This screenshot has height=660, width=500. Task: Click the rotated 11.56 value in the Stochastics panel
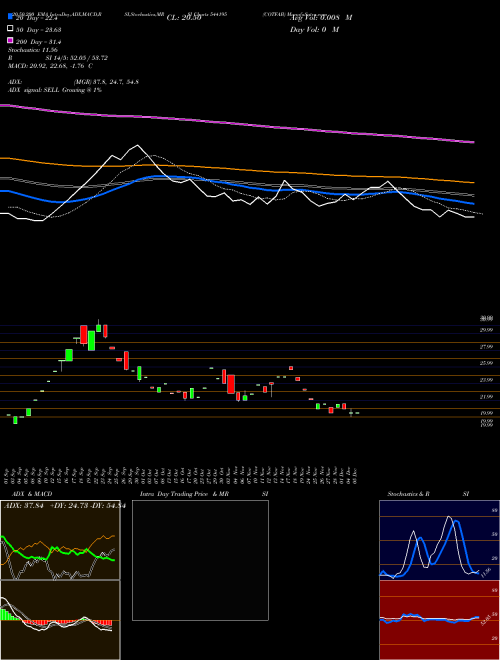pyautogui.click(x=485, y=572)
